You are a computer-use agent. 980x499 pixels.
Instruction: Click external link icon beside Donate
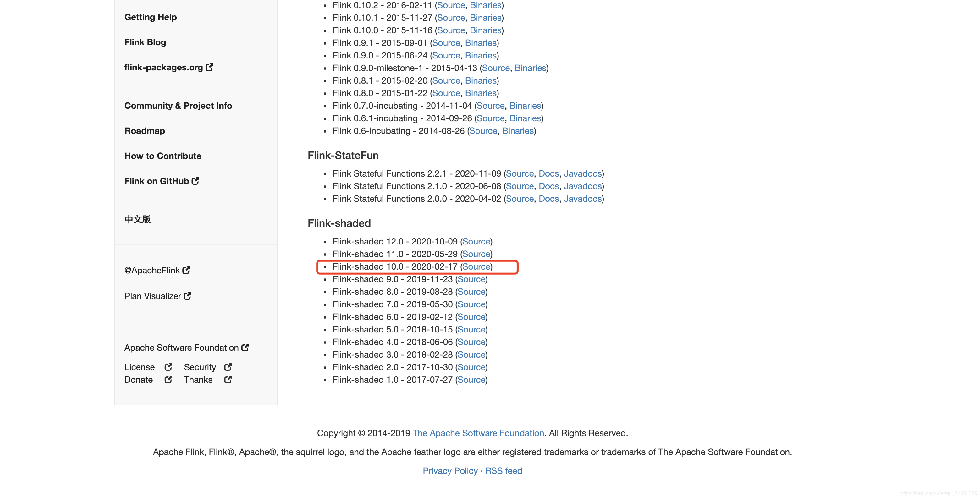click(x=168, y=380)
